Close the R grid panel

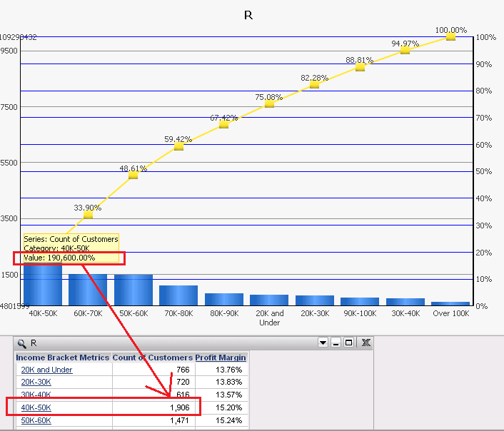(366, 343)
